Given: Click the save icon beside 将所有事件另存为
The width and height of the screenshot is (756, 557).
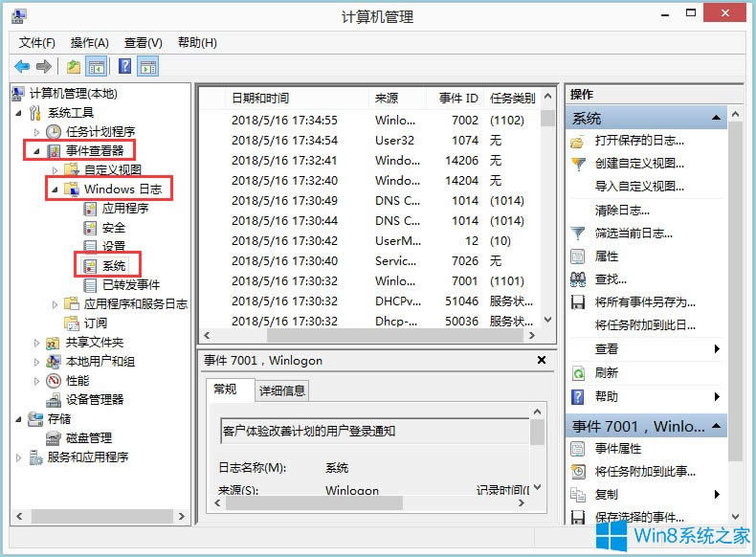Looking at the screenshot, I should pos(577,302).
